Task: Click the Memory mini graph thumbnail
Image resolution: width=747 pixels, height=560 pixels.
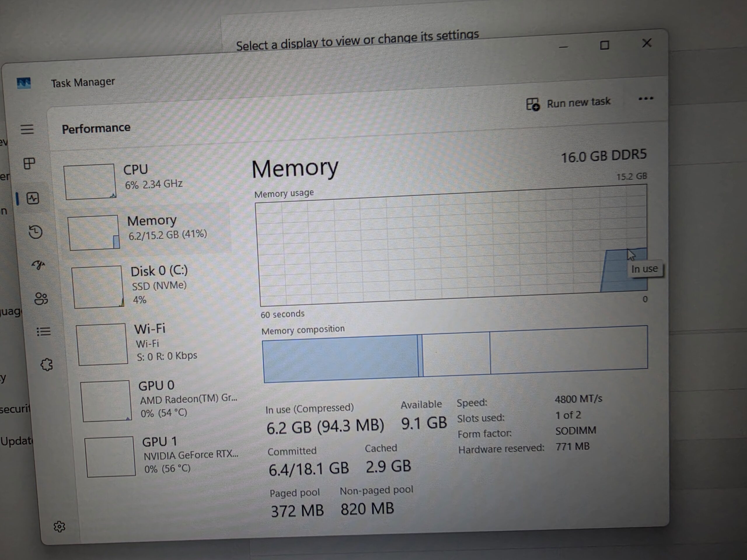Action: (x=94, y=233)
